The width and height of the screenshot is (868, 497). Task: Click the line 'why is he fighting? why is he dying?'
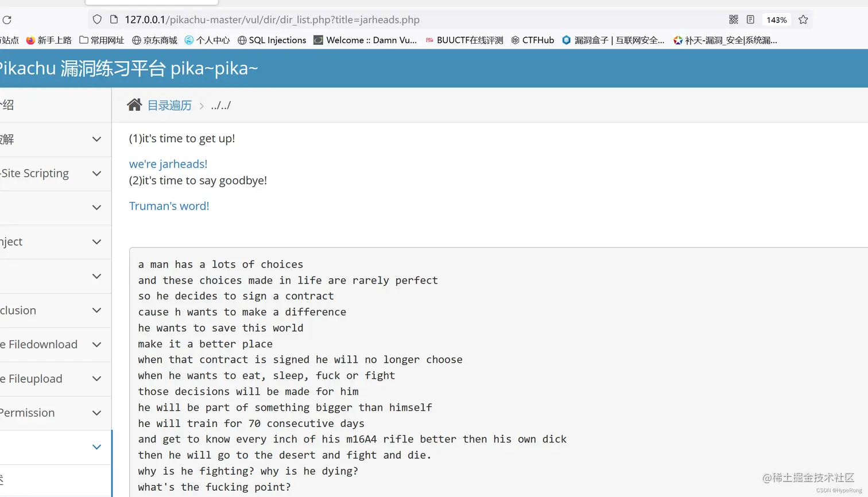point(248,471)
